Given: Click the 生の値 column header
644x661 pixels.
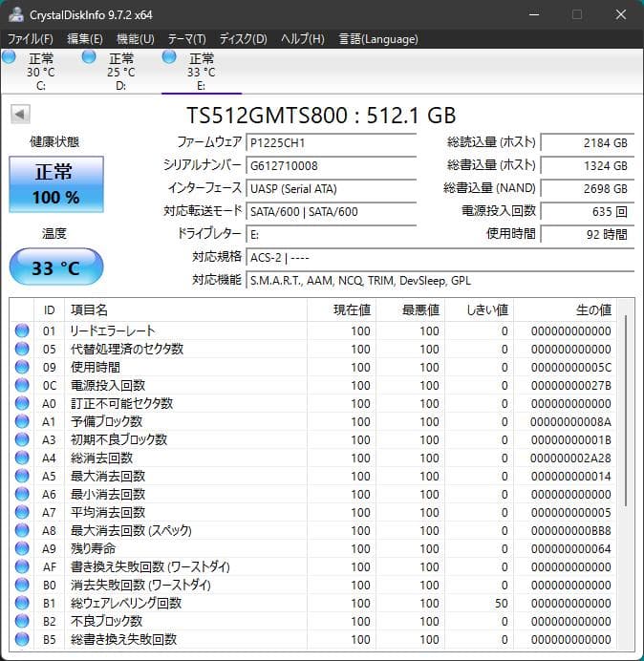Looking at the screenshot, I should point(565,309).
